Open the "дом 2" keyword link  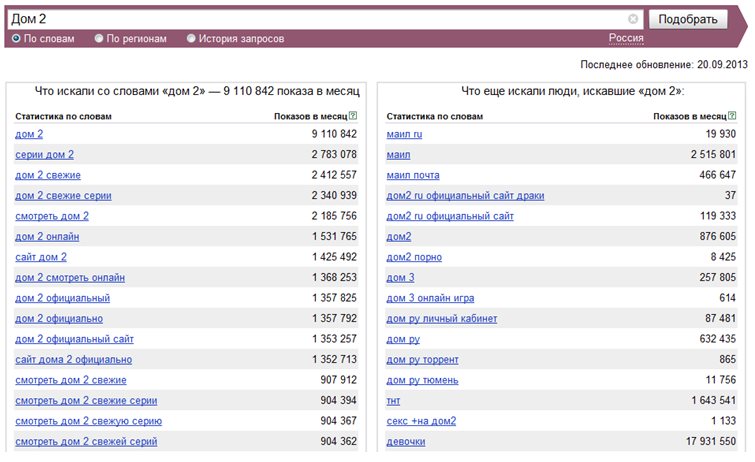tap(29, 134)
